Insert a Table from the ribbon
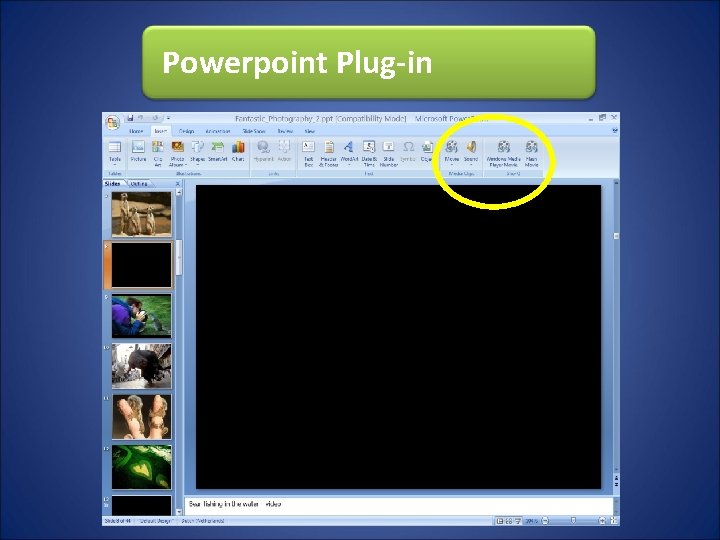This screenshot has width=720, height=540. (115, 154)
